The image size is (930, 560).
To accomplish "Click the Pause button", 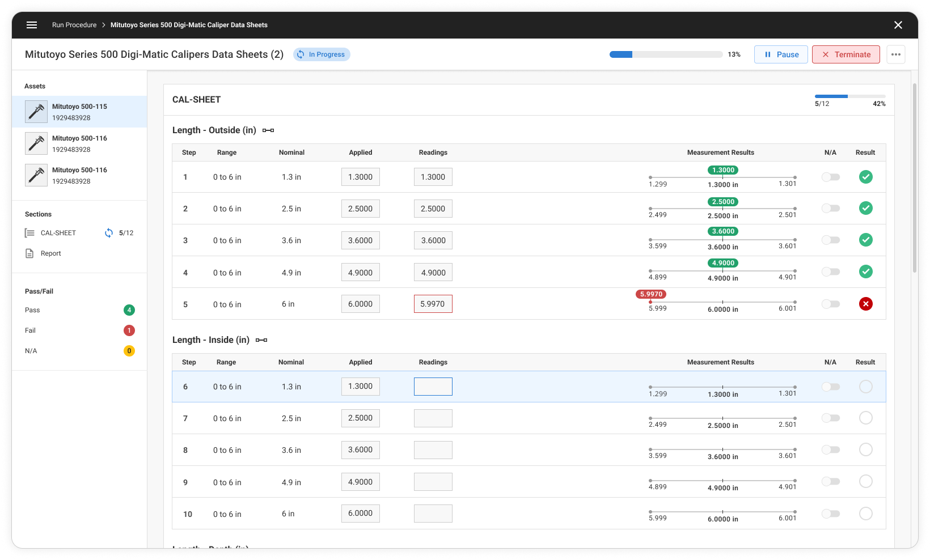I will 781,54.
